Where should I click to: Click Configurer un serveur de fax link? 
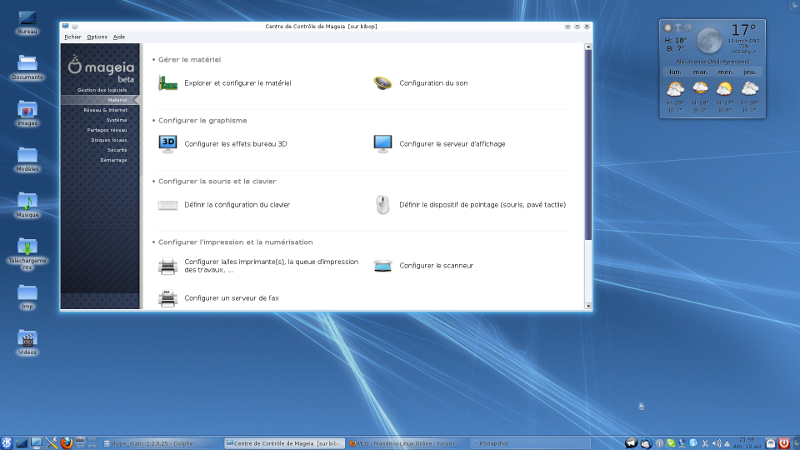pyautogui.click(x=232, y=298)
